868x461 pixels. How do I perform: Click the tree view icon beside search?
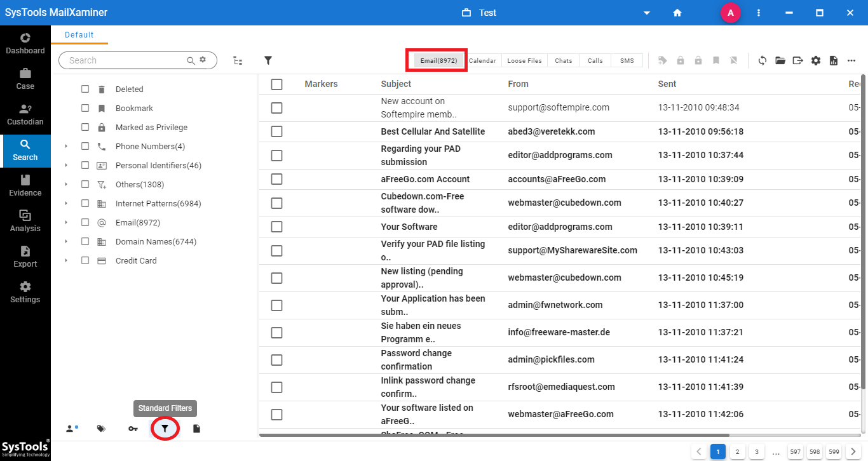(x=238, y=60)
